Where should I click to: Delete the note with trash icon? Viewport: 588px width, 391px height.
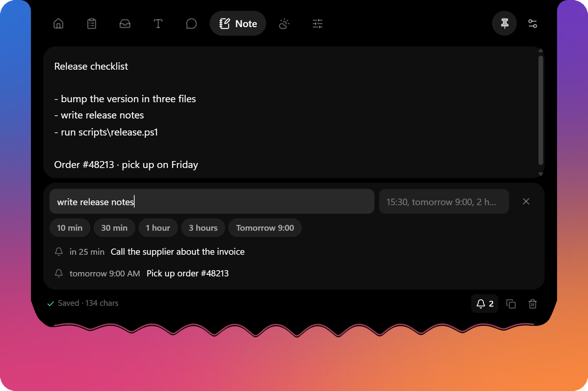click(532, 304)
